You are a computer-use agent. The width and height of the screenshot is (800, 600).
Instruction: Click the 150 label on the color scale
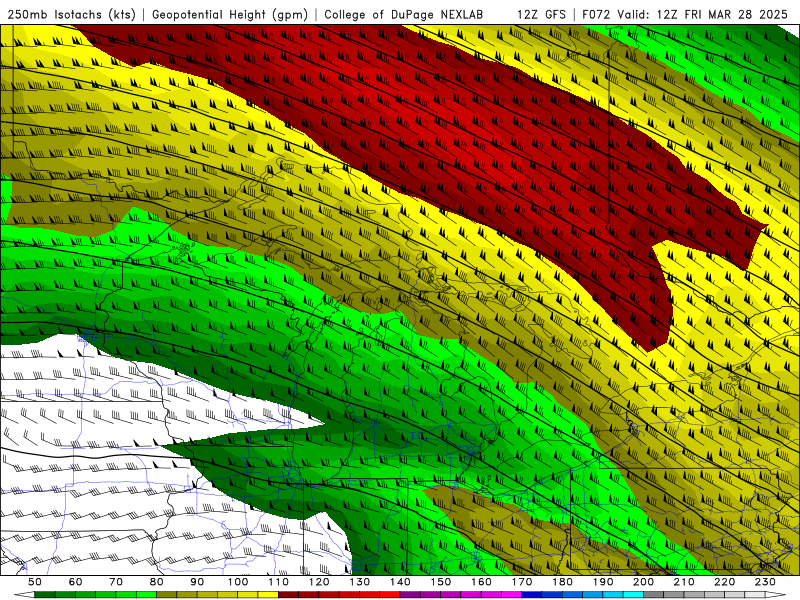point(440,582)
